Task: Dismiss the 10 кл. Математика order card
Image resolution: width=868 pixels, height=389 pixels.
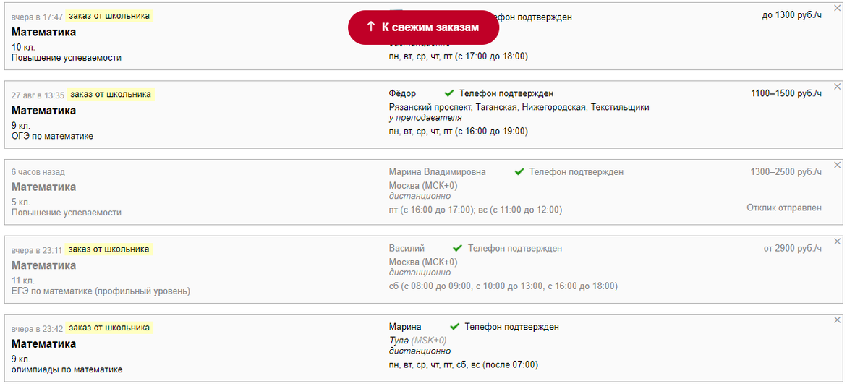Action: click(x=838, y=8)
